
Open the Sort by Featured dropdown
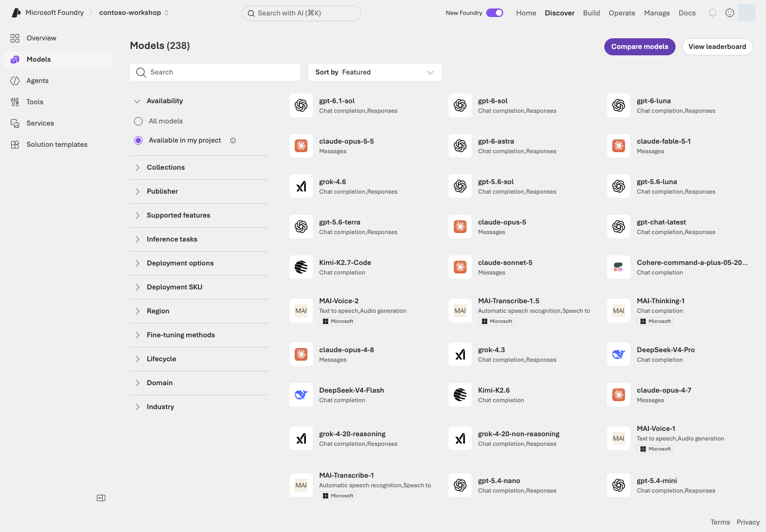click(x=375, y=72)
